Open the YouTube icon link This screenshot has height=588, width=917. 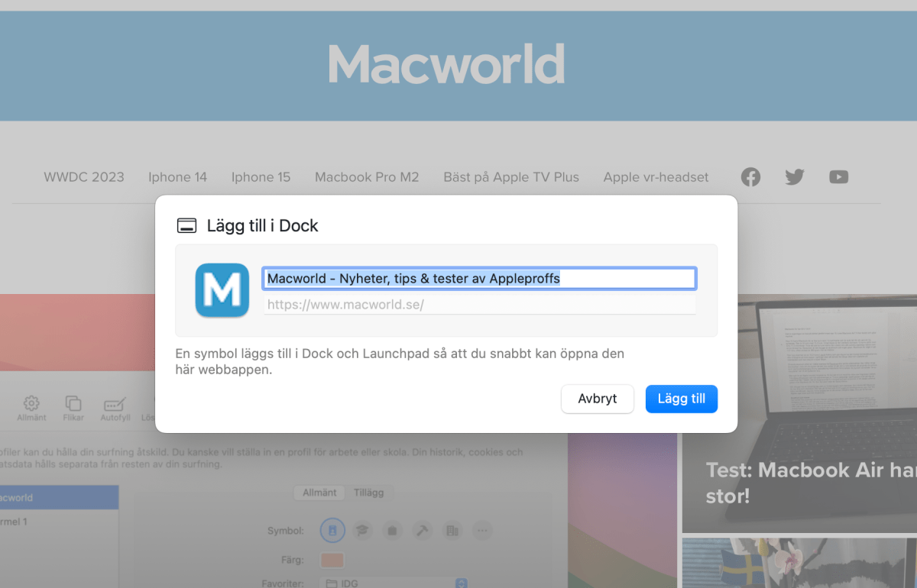tap(838, 177)
